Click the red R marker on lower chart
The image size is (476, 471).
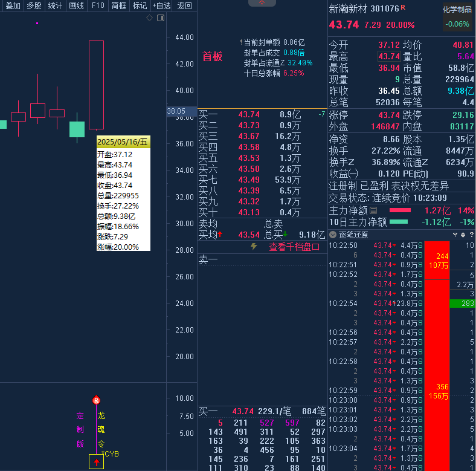96,400
